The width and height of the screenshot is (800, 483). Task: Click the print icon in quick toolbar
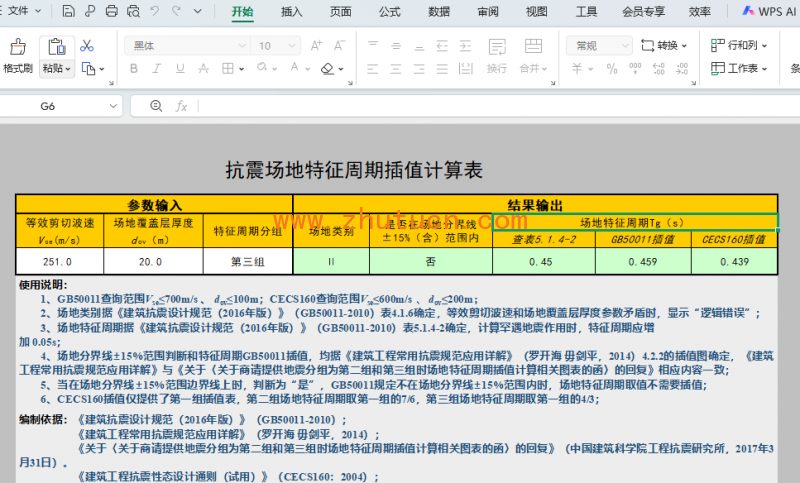click(111, 11)
